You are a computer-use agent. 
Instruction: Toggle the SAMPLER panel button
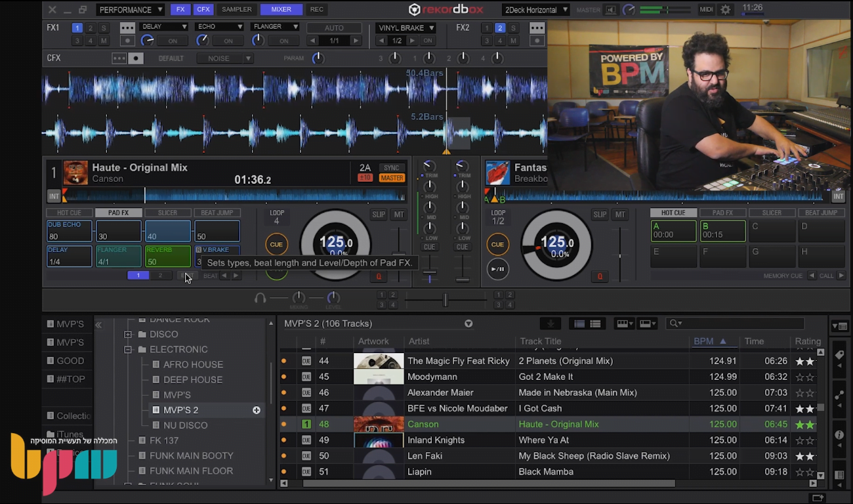pos(237,10)
